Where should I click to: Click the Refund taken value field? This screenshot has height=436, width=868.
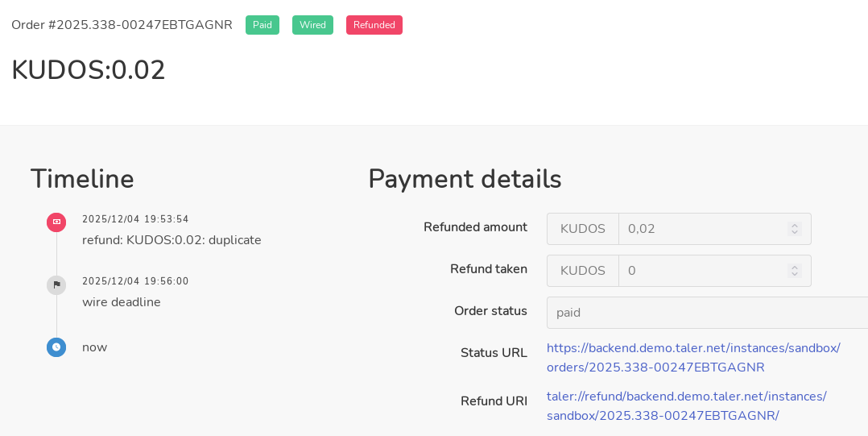(x=701, y=271)
